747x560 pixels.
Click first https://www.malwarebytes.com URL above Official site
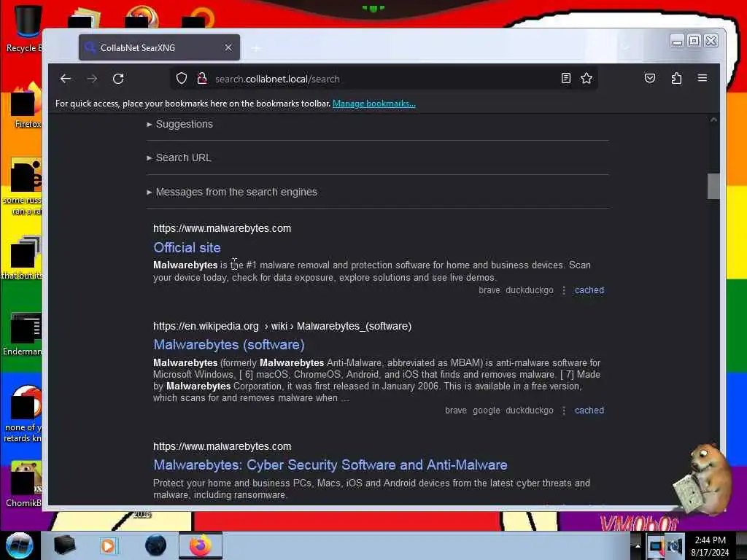(x=222, y=228)
